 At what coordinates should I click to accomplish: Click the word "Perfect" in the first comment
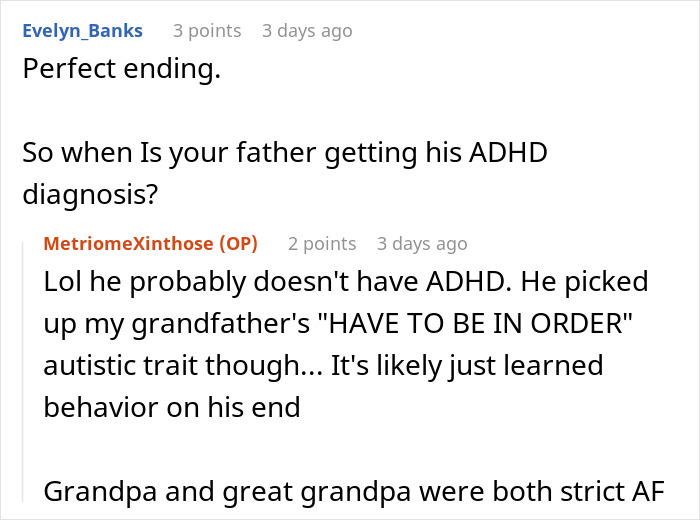point(66,73)
